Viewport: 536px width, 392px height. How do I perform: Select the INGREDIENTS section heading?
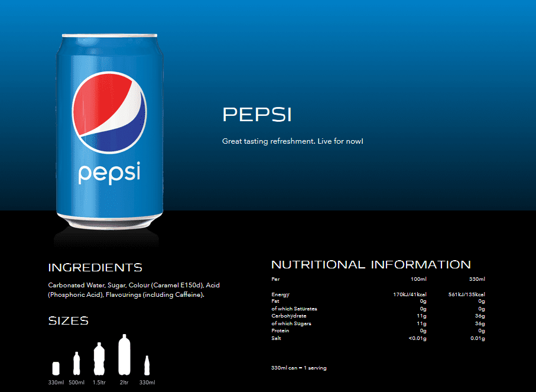pos(95,268)
